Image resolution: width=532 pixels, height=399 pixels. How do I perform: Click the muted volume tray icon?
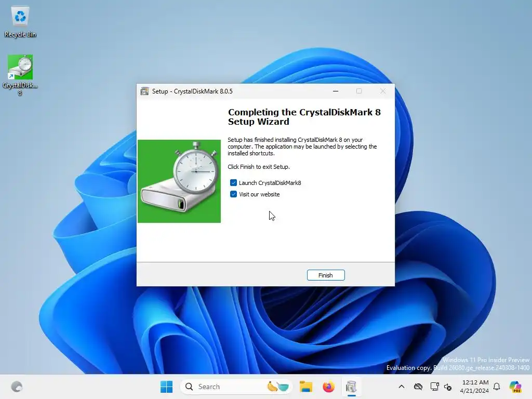click(448, 387)
